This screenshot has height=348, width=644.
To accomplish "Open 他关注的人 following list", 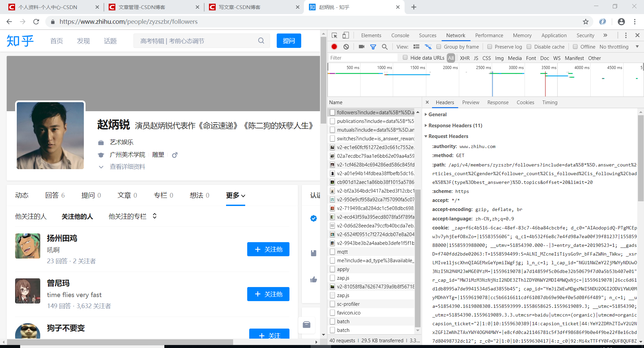I will point(31,216).
